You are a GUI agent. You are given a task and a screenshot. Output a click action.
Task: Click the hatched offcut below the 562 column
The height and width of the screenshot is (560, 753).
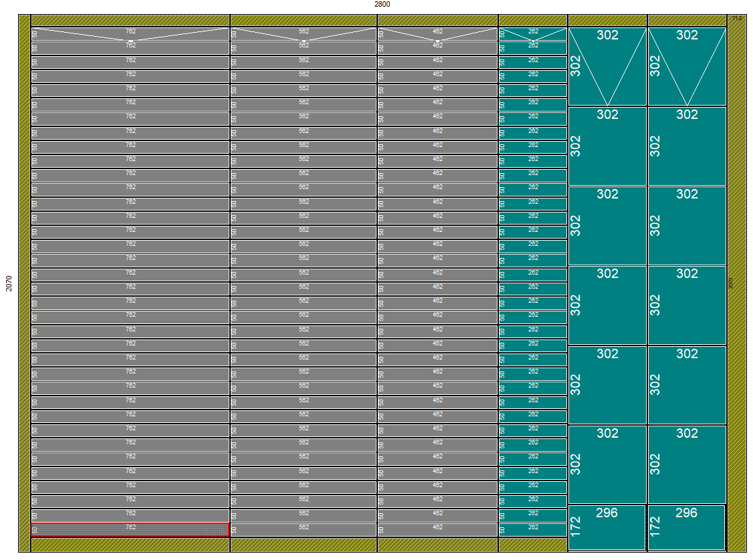(x=304, y=545)
